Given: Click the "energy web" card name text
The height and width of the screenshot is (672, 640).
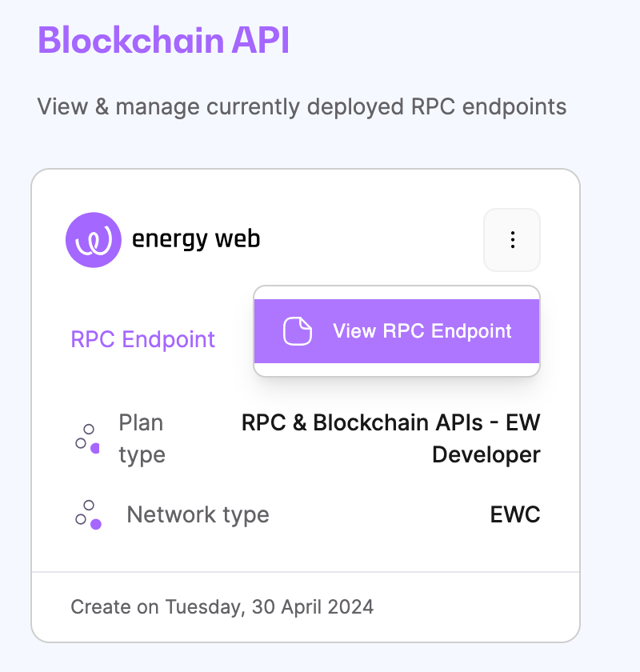Looking at the screenshot, I should [x=196, y=239].
